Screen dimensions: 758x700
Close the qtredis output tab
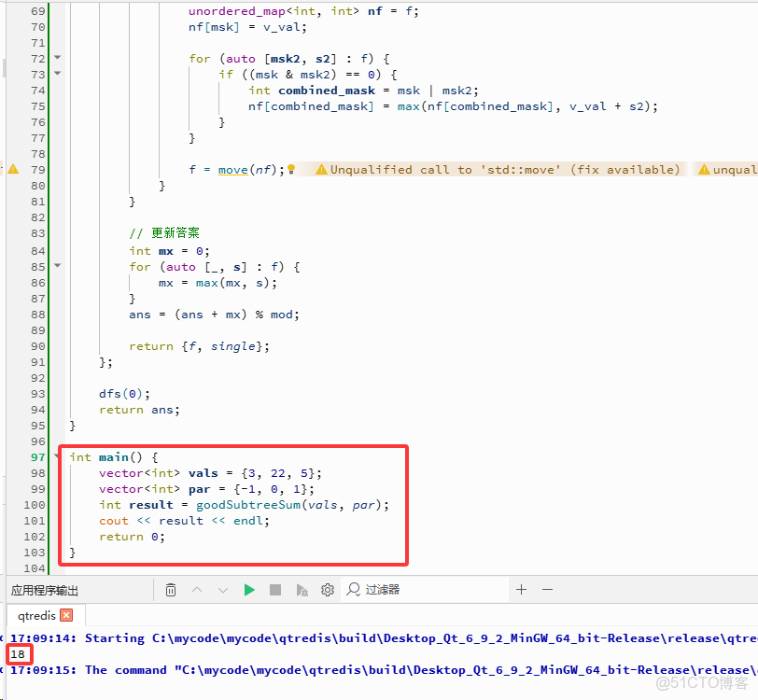click(x=66, y=615)
